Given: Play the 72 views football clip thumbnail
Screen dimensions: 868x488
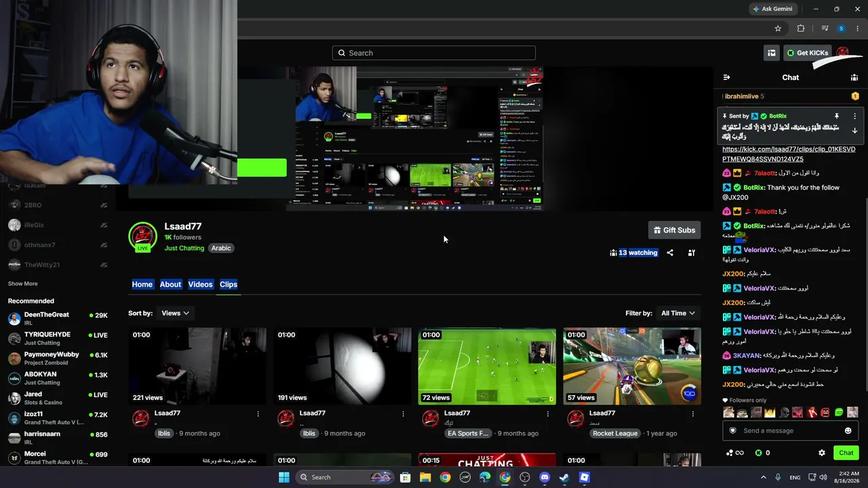Looking at the screenshot, I should 487,367.
